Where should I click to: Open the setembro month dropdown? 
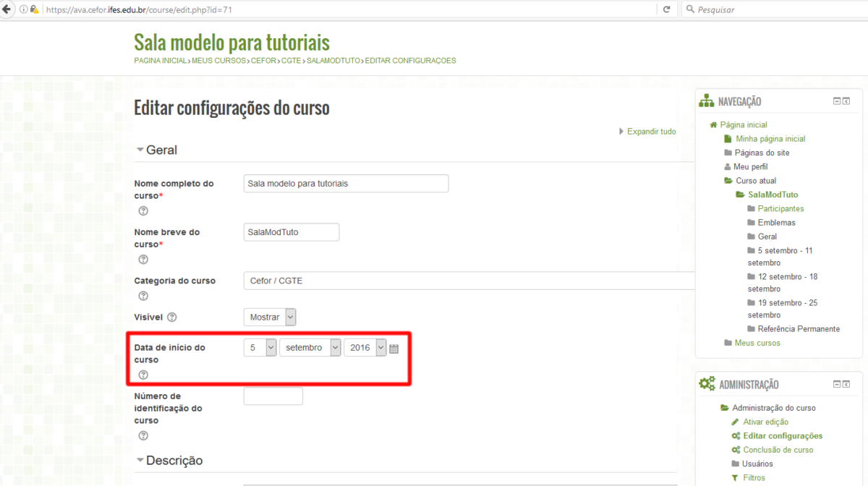[310, 348]
